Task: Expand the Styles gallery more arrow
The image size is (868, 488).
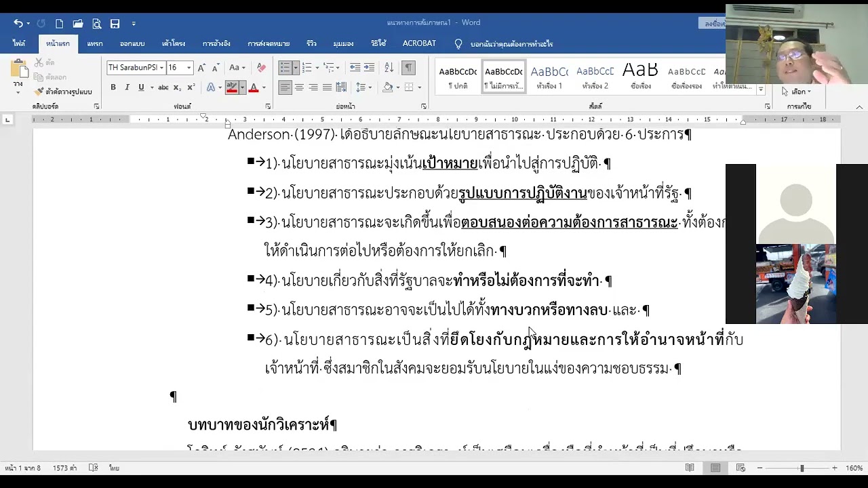Action: coord(761,89)
